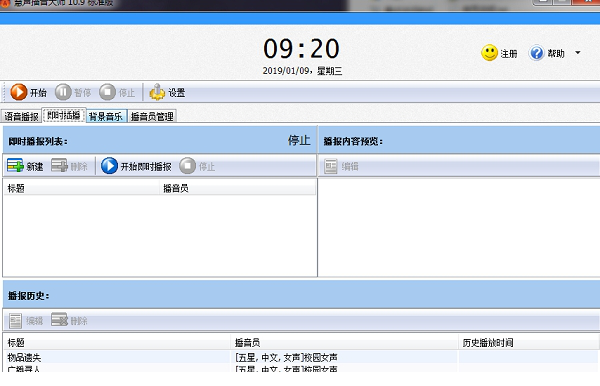Click the date text 2019/01/09, 星期三
This screenshot has width=600, height=386.
click(x=302, y=71)
